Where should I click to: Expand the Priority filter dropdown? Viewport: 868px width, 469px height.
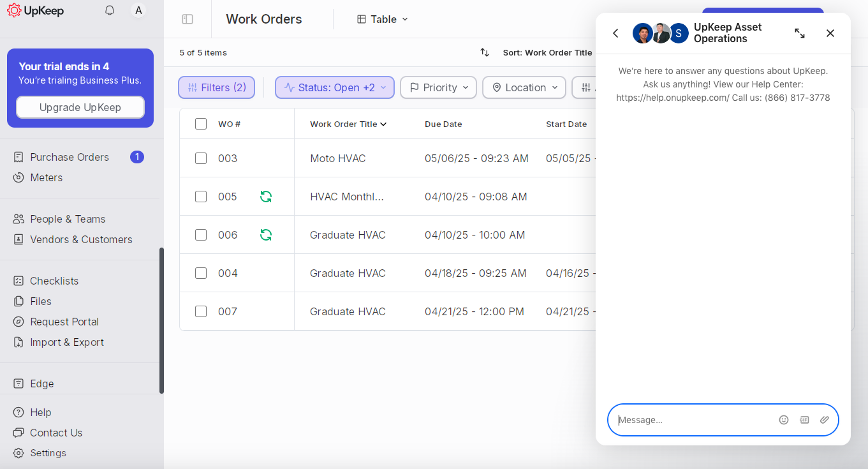pyautogui.click(x=438, y=87)
